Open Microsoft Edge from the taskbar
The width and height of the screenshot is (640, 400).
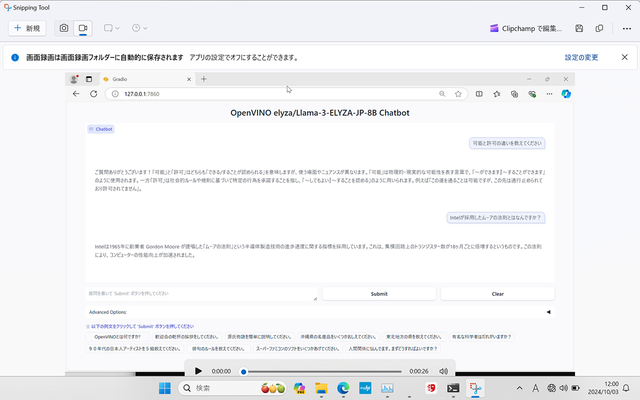pos(343,387)
